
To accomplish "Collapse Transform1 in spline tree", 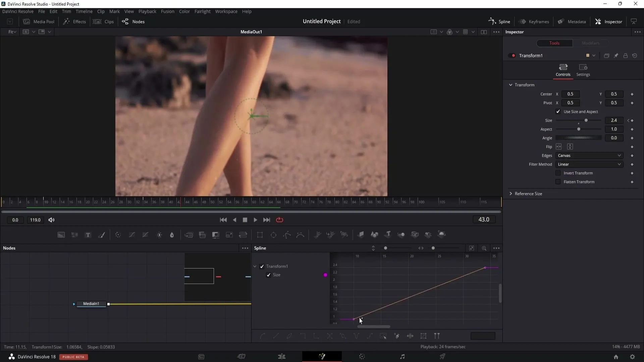I will 255,266.
